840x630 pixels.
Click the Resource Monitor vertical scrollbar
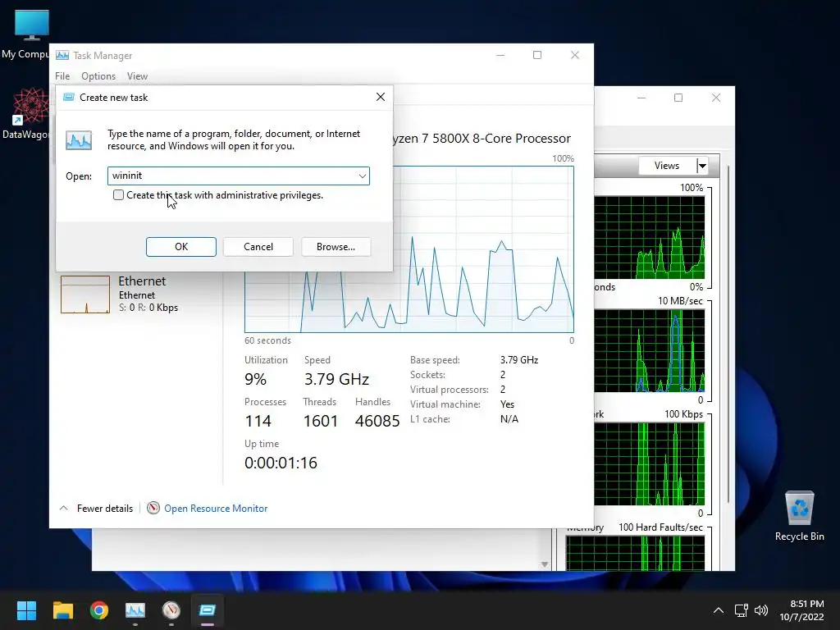coord(728,335)
